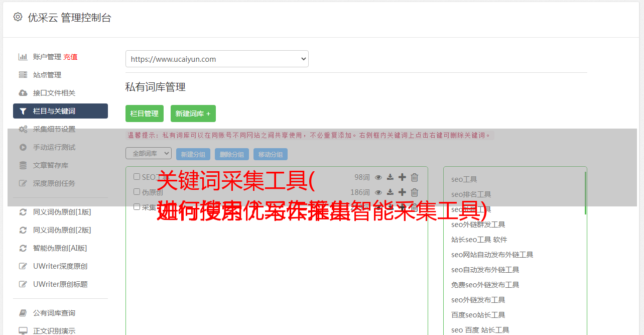Screen dimensions: 644x335
Task: Download the SEO工具 word library
Action: pos(390,177)
